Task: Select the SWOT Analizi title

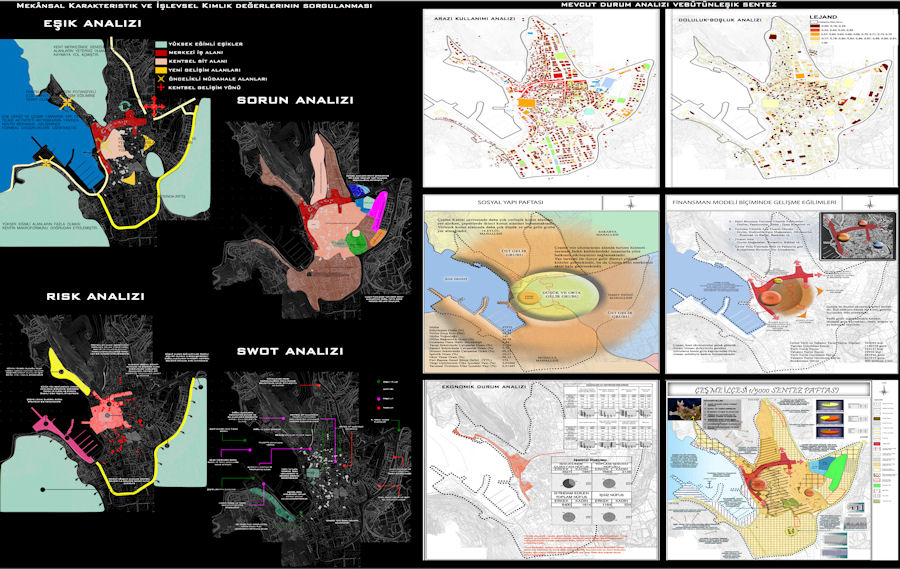Action: (288, 351)
